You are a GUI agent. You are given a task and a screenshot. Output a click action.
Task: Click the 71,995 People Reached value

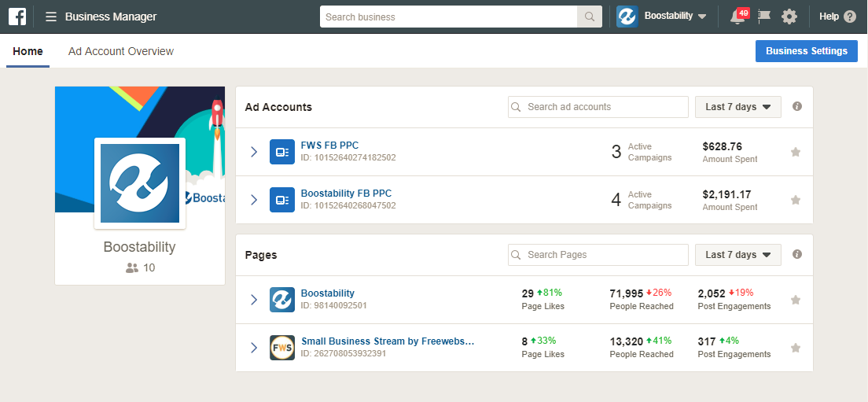tap(627, 293)
